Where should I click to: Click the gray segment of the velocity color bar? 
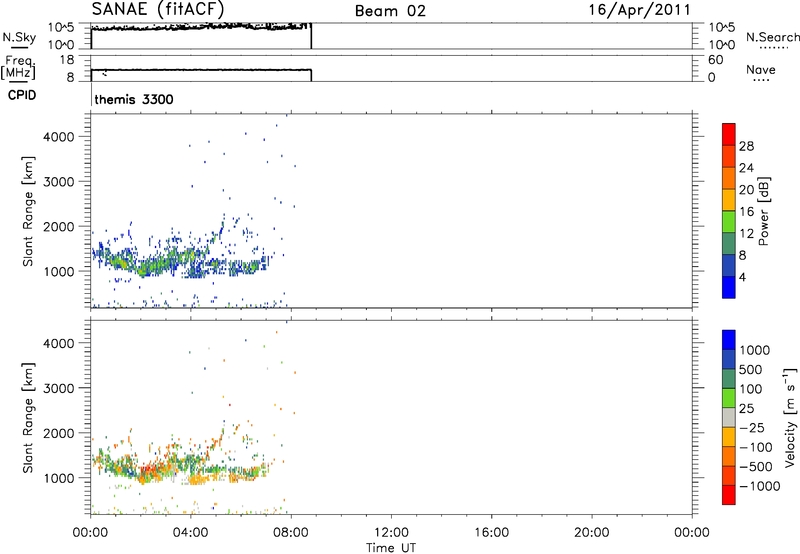[729, 417]
